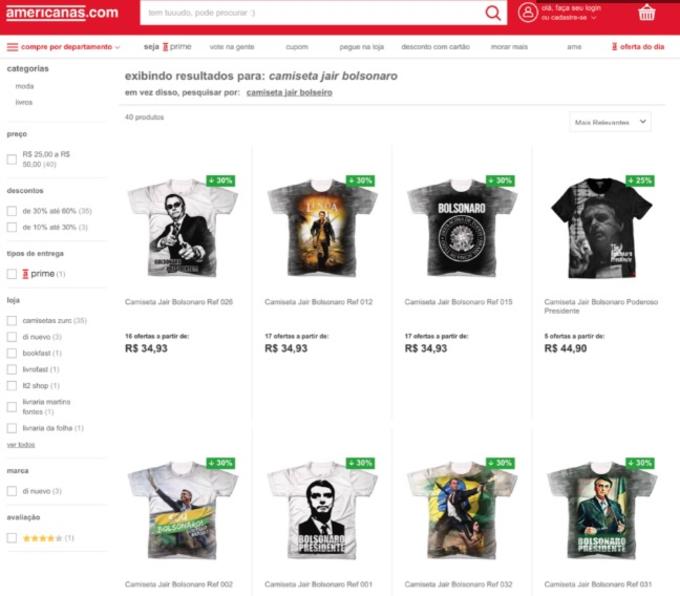
Task: Click the camiseta jair bolseiro suggestion link
Action: click(x=289, y=93)
